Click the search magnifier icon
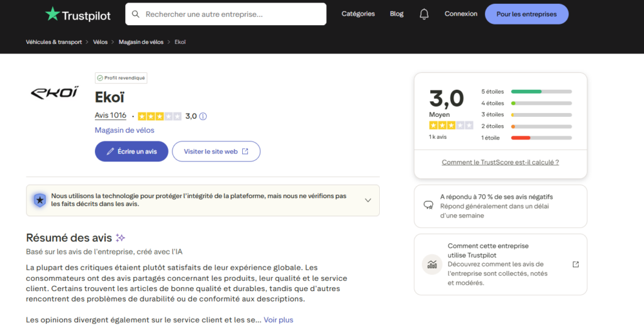644x335 pixels. pyautogui.click(x=135, y=14)
